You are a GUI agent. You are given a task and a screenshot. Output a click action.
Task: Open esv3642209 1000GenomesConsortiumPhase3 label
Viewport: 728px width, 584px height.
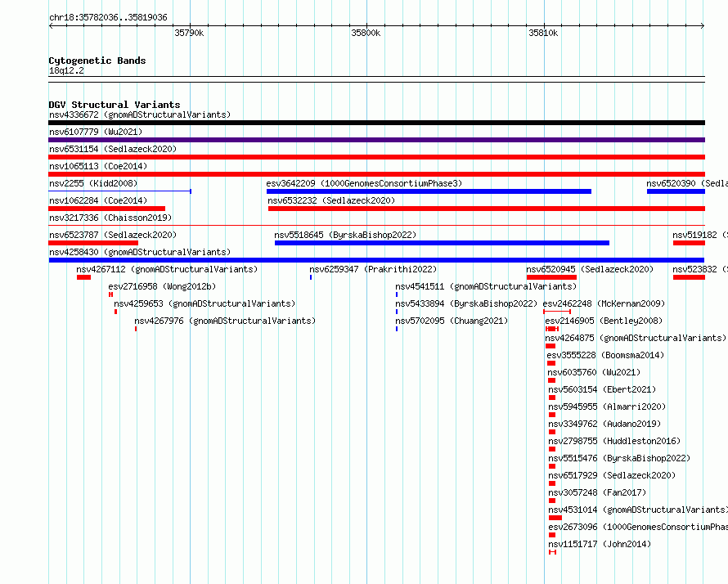click(x=364, y=183)
